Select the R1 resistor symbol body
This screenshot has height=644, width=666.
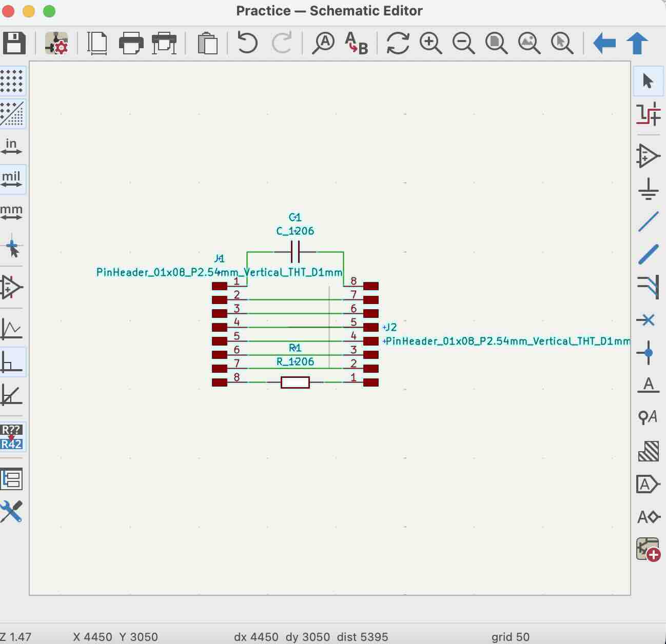[x=295, y=382]
